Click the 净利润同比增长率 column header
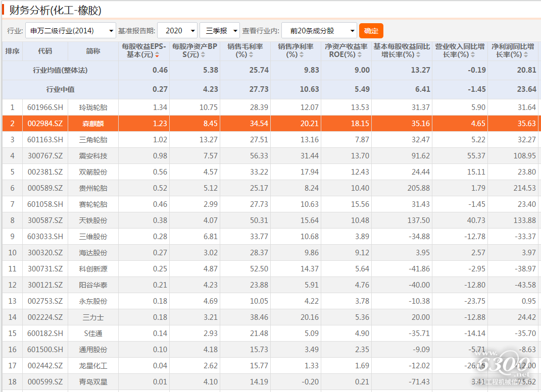The height and width of the screenshot is (392, 541). 513,50
